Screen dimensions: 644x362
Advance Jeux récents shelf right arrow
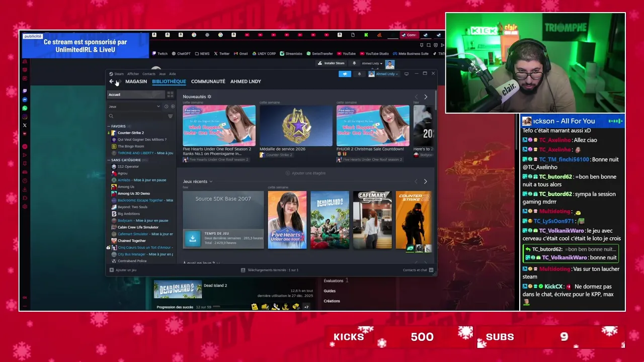[426, 182]
